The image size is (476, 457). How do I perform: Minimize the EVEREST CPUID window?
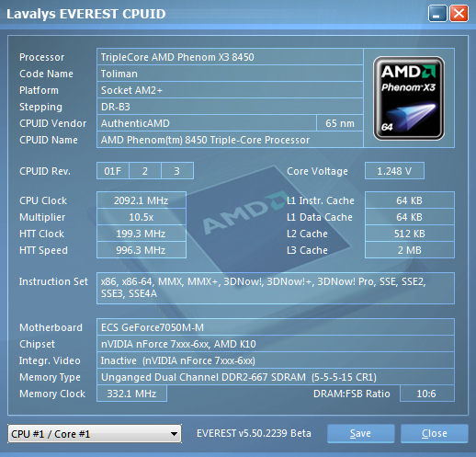click(x=437, y=14)
